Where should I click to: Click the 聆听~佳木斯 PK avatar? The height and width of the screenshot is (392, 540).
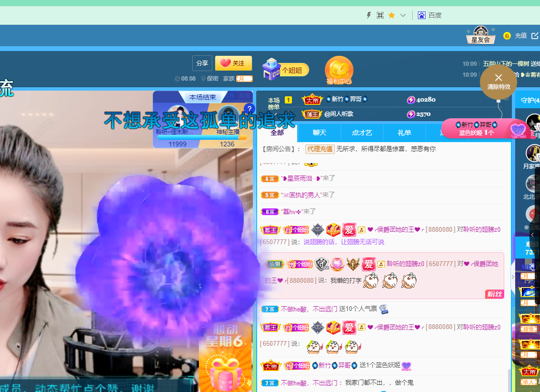(x=178, y=117)
